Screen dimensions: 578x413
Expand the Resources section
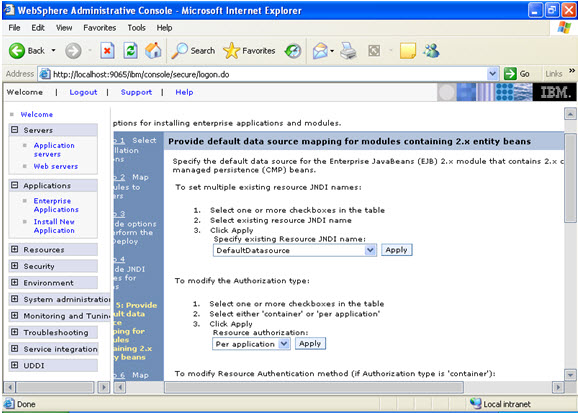14,249
